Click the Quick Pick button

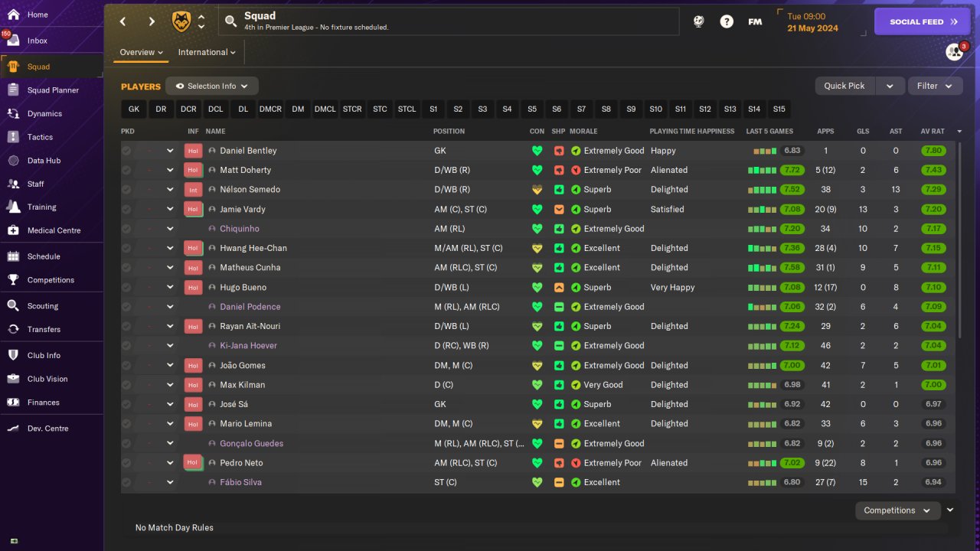[844, 86]
